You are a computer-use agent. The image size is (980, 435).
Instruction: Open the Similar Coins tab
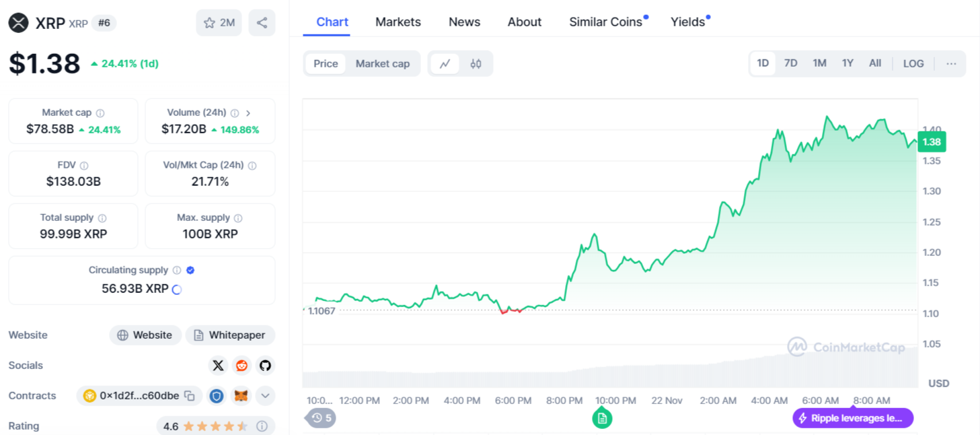click(606, 22)
